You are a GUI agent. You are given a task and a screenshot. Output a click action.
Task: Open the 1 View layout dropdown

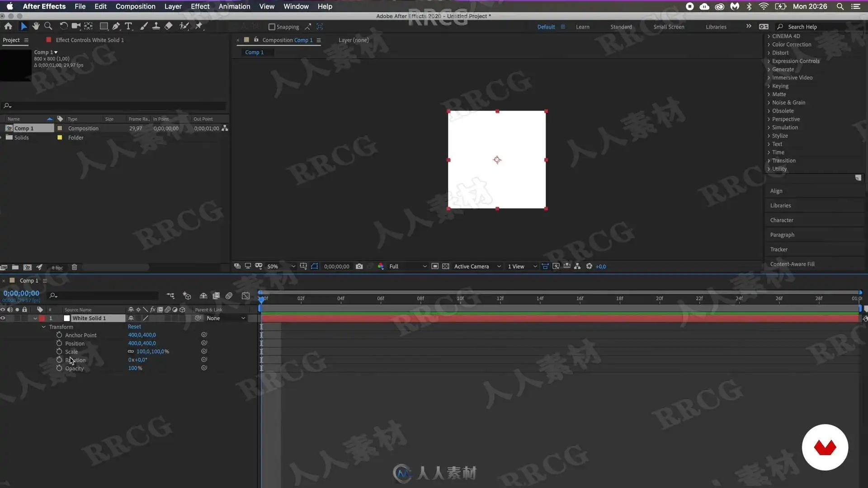pyautogui.click(x=522, y=266)
